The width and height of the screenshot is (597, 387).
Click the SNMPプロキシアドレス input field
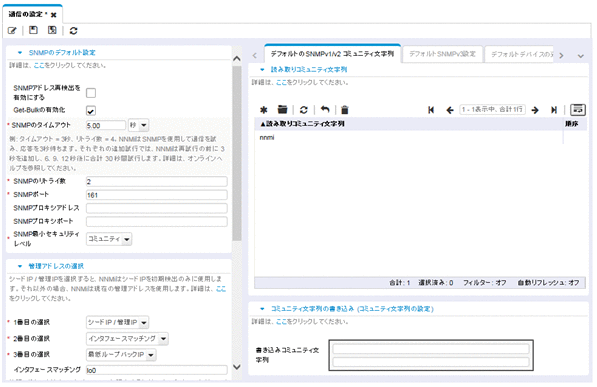tap(156, 208)
